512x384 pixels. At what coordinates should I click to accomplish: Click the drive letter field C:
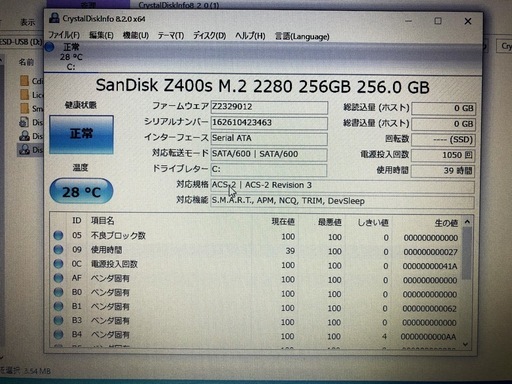(269, 170)
